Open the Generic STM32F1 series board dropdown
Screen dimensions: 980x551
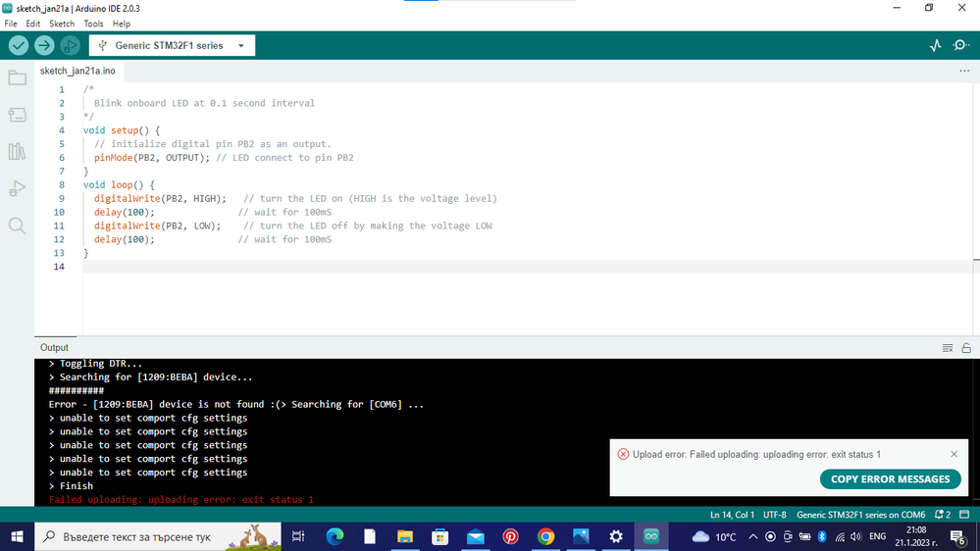point(172,46)
